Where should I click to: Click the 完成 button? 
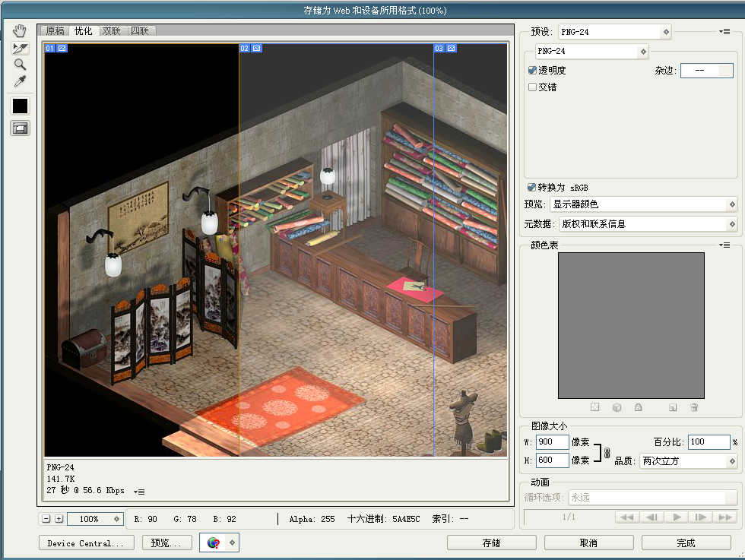point(686,543)
